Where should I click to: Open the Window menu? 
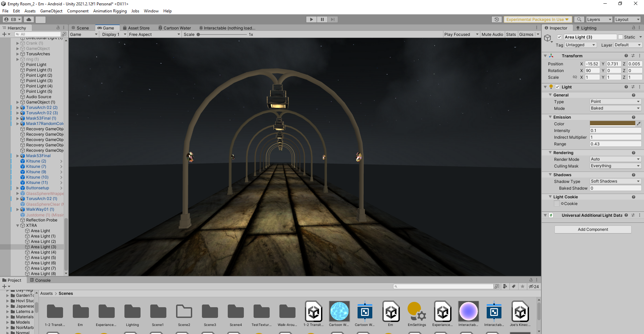click(x=151, y=11)
